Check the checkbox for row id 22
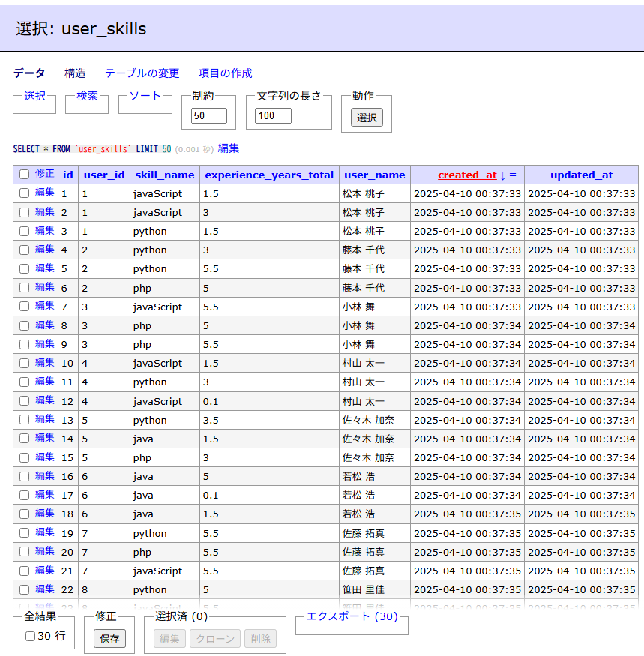This screenshot has height=656, width=644. [x=24, y=589]
